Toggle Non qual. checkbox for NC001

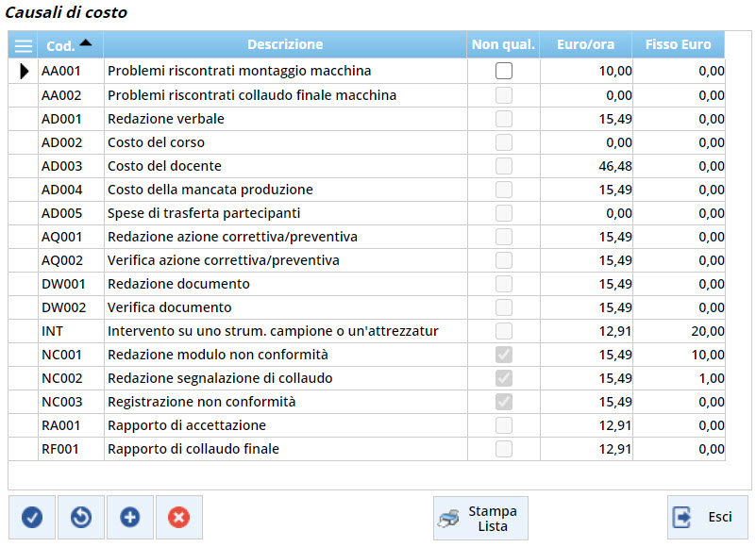point(504,355)
